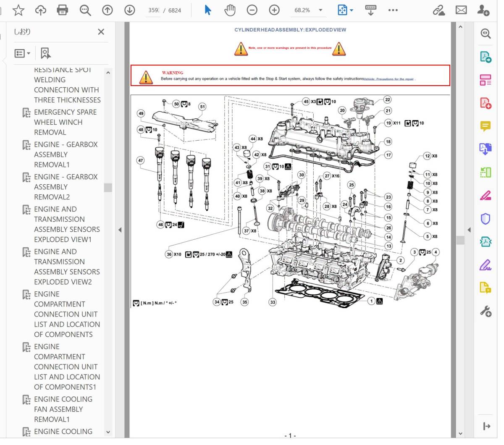The height and width of the screenshot is (445, 504).
Task: Send the file by email
Action: (461, 10)
